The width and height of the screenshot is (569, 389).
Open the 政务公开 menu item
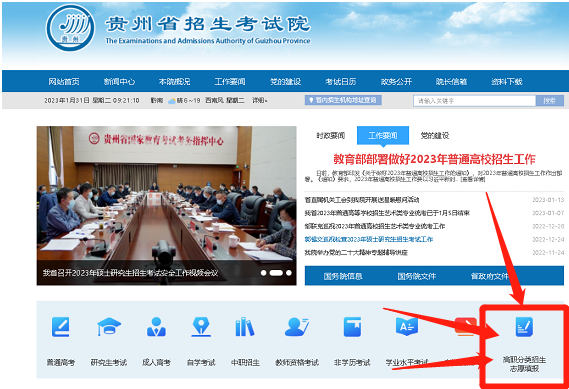pyautogui.click(x=396, y=82)
